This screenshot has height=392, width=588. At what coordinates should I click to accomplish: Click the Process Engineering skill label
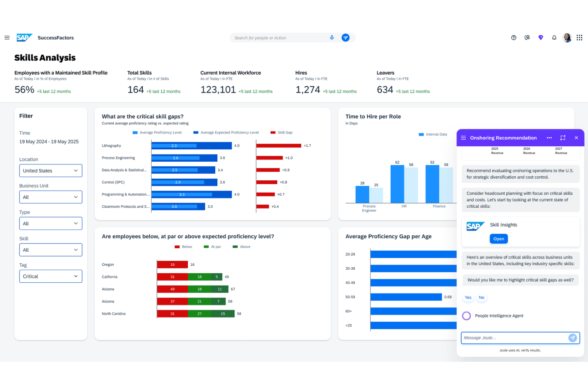[118, 158]
